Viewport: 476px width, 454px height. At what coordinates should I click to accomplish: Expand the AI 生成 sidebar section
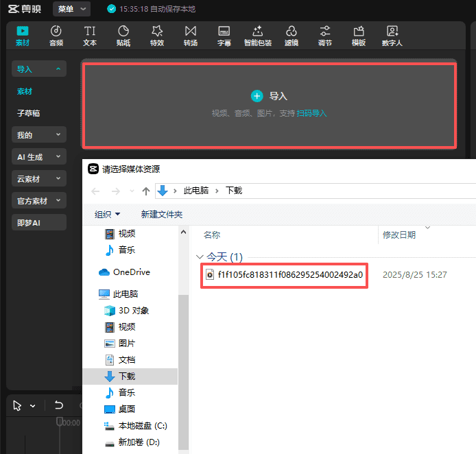click(39, 157)
